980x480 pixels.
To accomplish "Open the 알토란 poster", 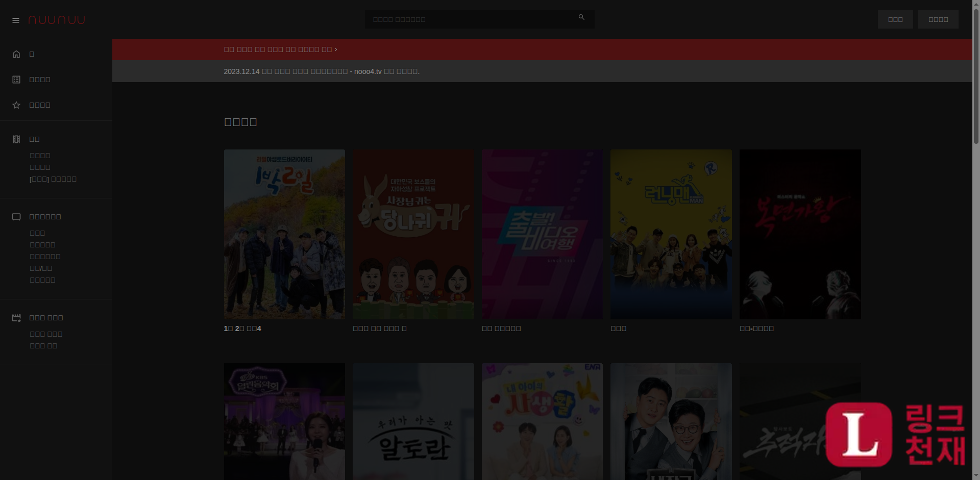I will 413,421.
